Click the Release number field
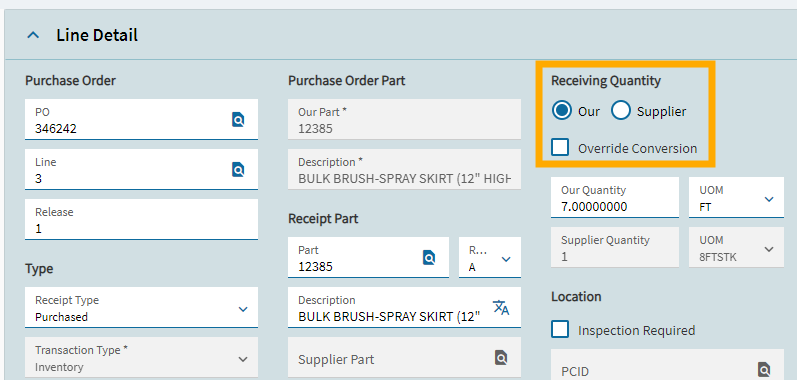The height and width of the screenshot is (380, 797). (141, 219)
